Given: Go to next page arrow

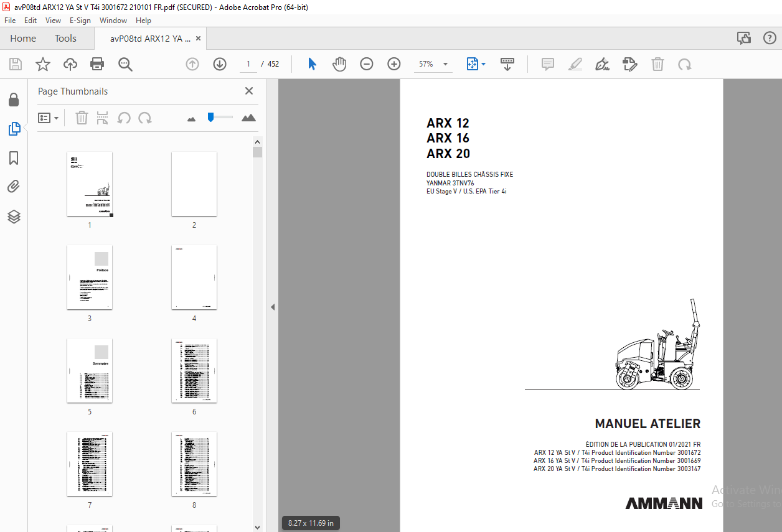Looking at the screenshot, I should pos(220,64).
